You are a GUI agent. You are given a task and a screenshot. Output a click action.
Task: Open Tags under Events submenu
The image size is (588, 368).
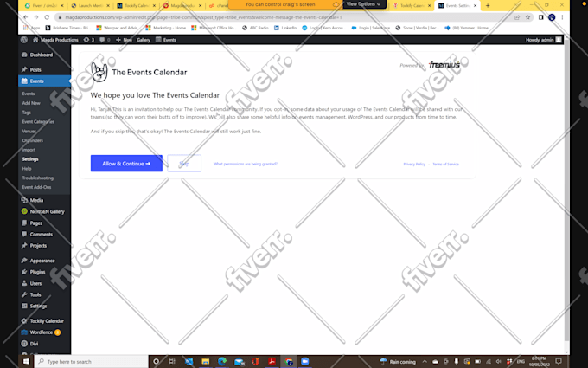(27, 113)
